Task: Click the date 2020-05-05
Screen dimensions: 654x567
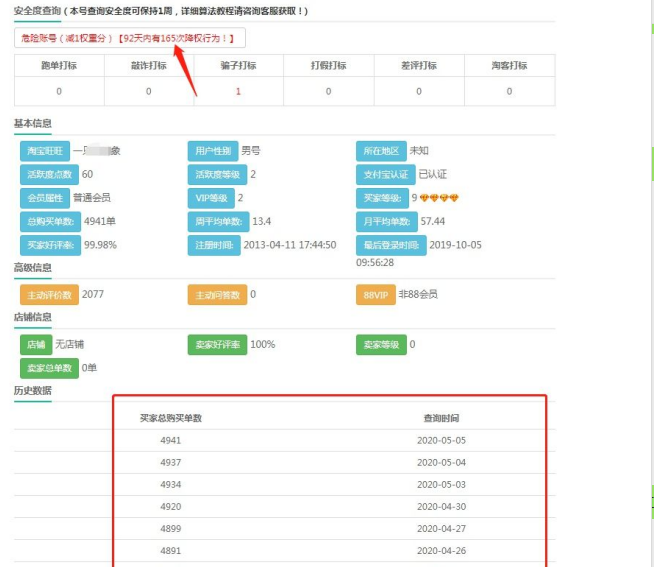Action: 441,441
